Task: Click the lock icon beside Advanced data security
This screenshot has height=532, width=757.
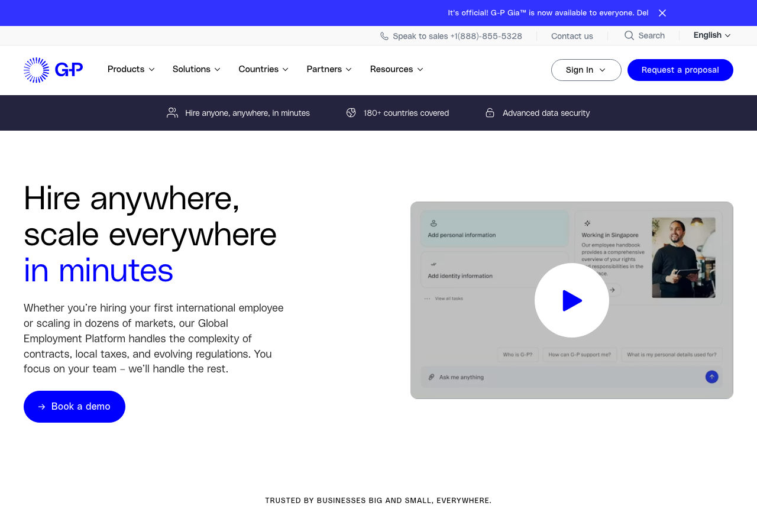Action: (490, 112)
